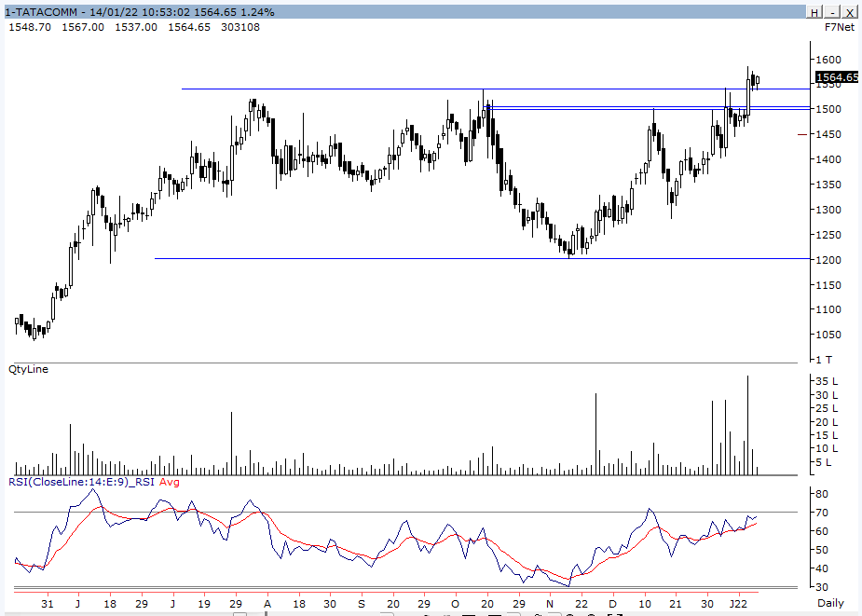
Task: Click the high value 1567.00
Action: click(x=82, y=27)
